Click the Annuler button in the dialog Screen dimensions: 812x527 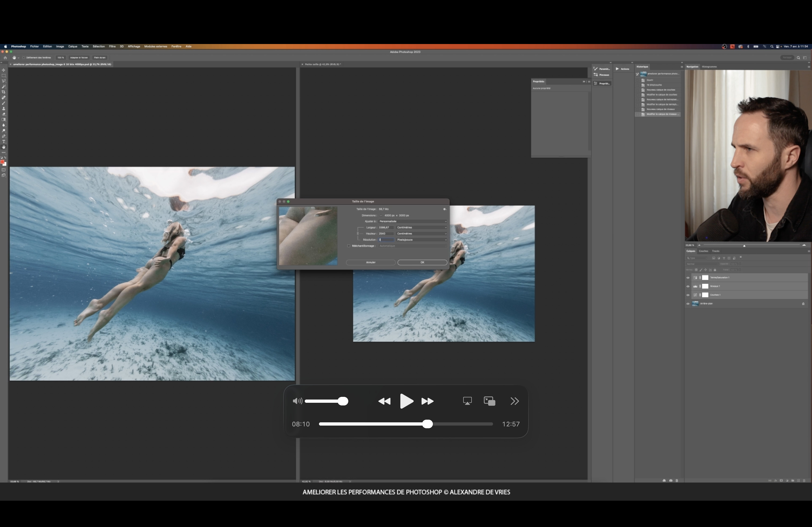[371, 262]
